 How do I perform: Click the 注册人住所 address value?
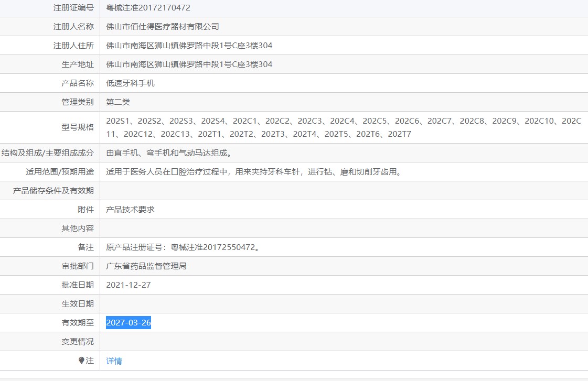[x=189, y=46]
